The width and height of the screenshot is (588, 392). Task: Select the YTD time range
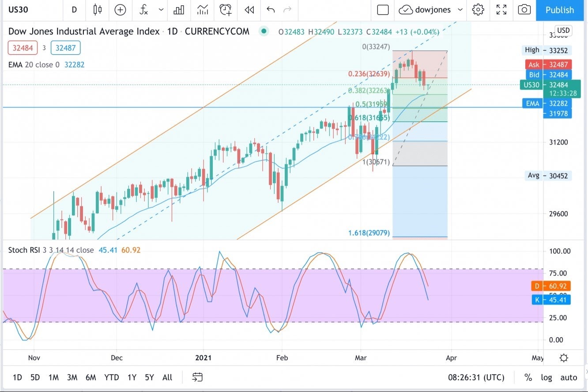click(x=111, y=377)
